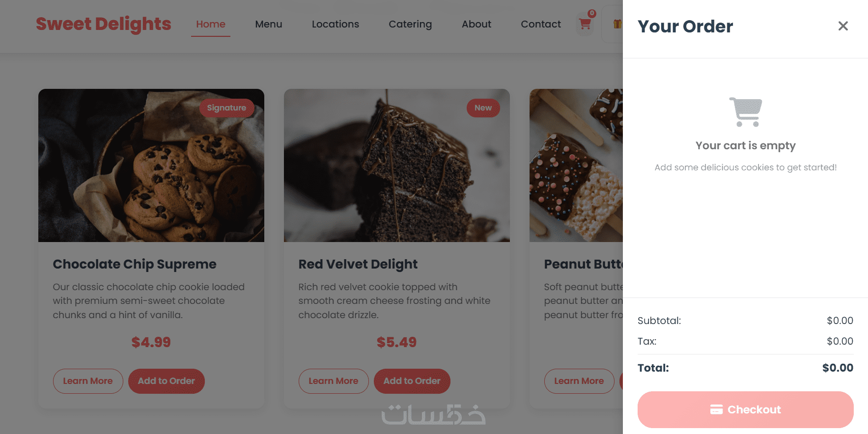Click the Sweet Delights logo
The image size is (868, 434).
(104, 24)
